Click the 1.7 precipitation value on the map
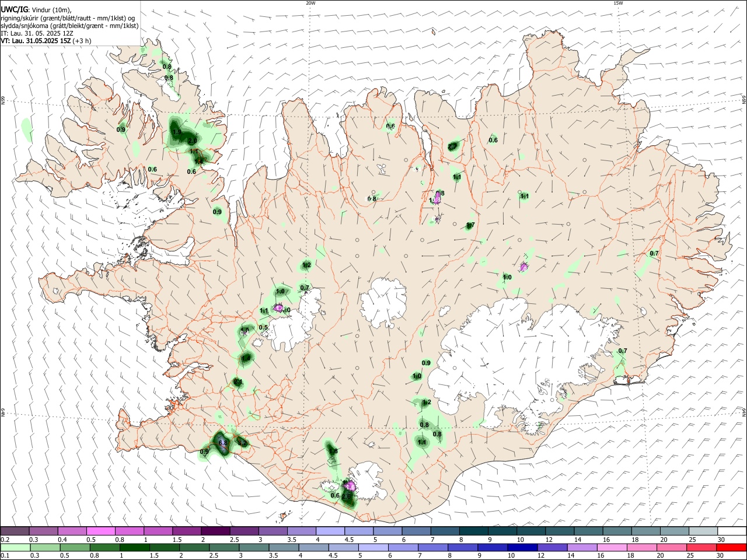The height and width of the screenshot is (560, 747). (470, 225)
